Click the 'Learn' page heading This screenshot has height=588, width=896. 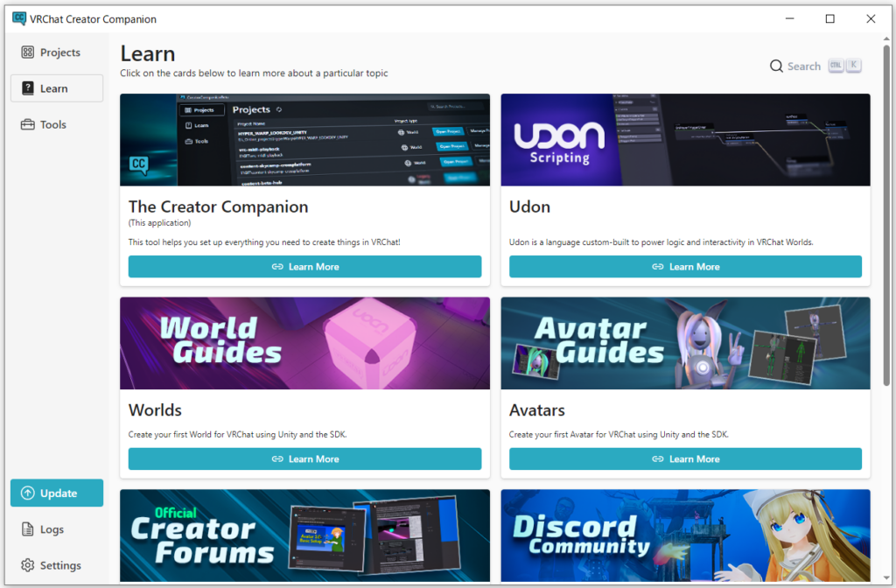[x=147, y=53]
